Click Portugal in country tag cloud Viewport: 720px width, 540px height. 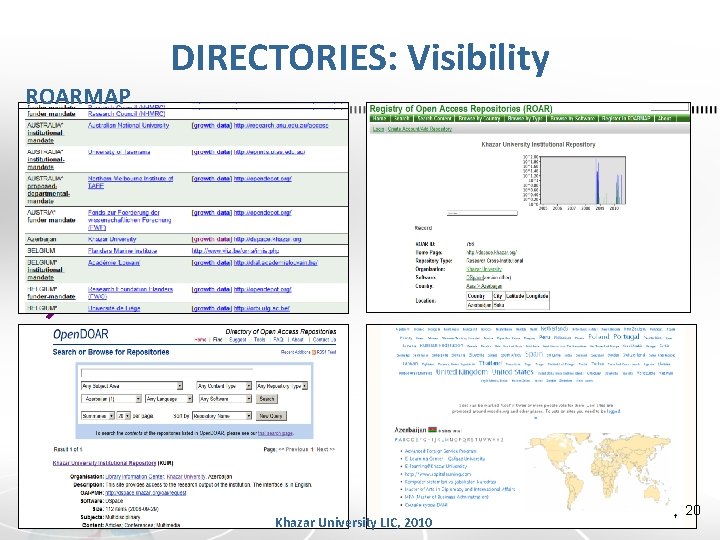626,337
